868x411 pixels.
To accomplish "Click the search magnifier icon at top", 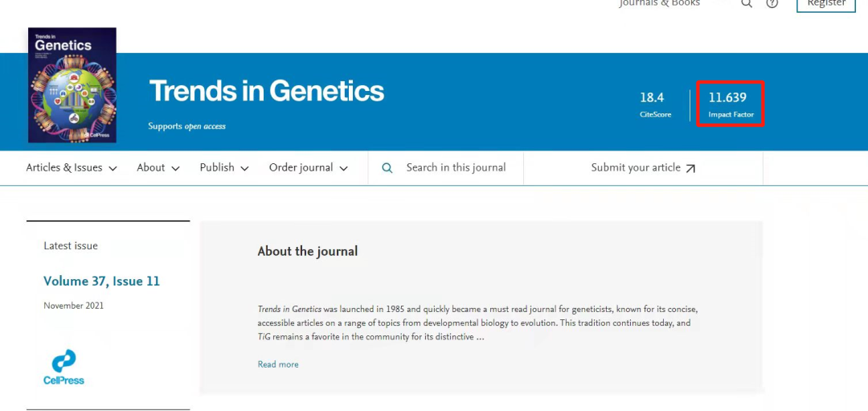I will tap(746, 3).
